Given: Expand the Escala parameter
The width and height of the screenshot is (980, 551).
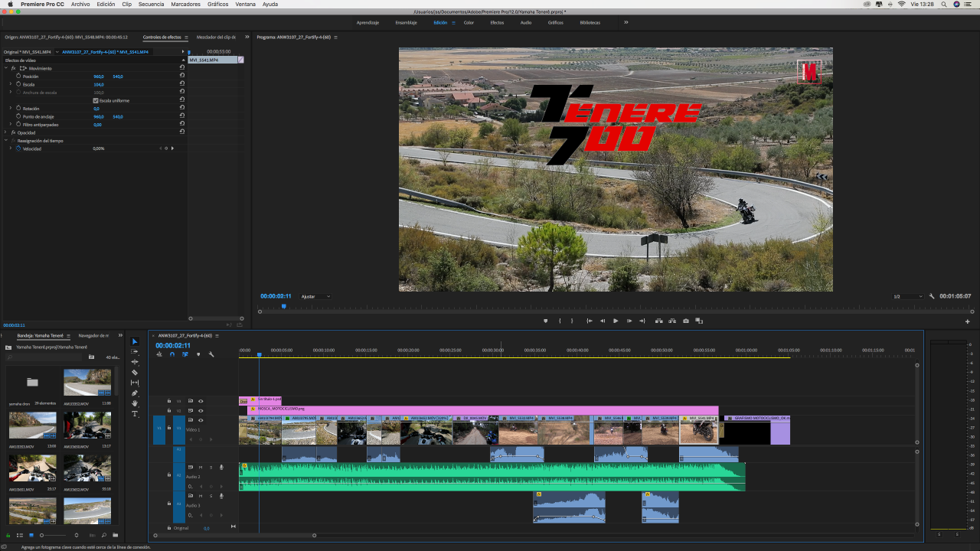Looking at the screenshot, I should 11,84.
